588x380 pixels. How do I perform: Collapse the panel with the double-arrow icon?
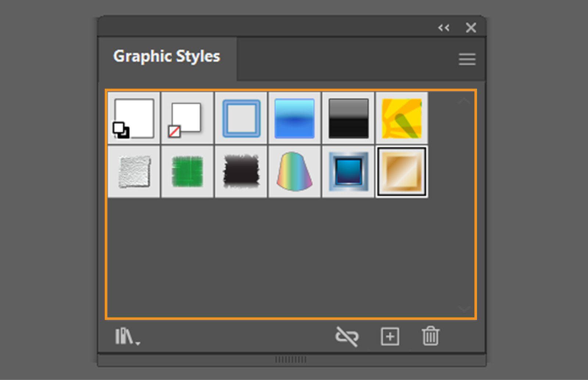click(x=444, y=28)
